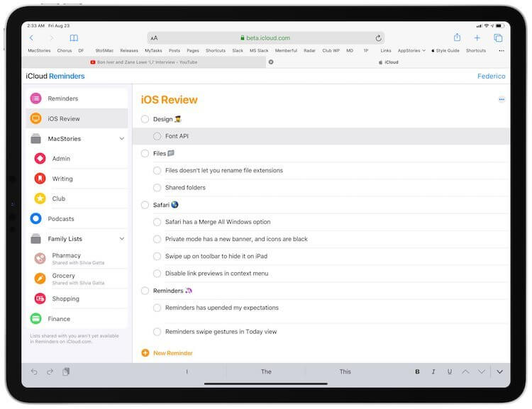Mark Design reminder complete

(x=145, y=119)
